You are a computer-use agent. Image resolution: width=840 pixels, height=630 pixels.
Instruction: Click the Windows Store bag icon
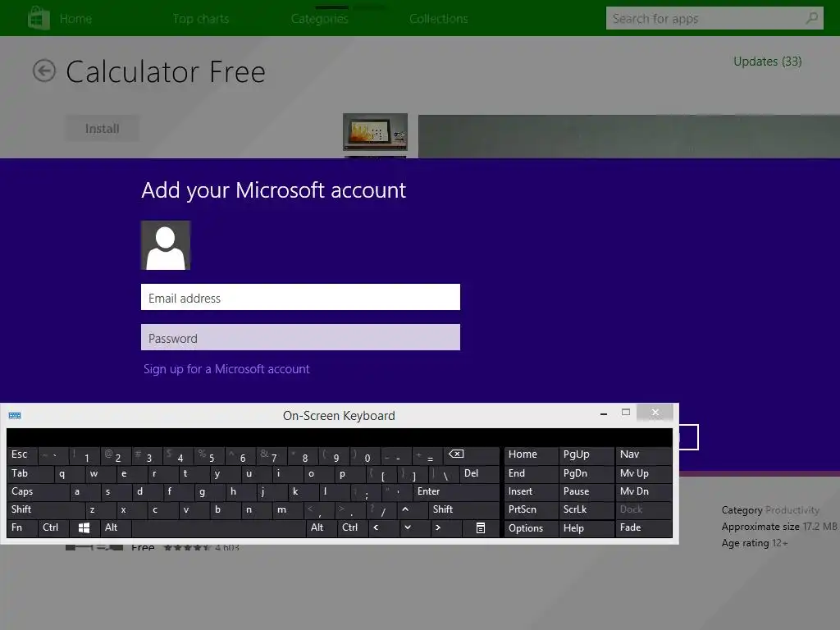pyautogui.click(x=39, y=18)
